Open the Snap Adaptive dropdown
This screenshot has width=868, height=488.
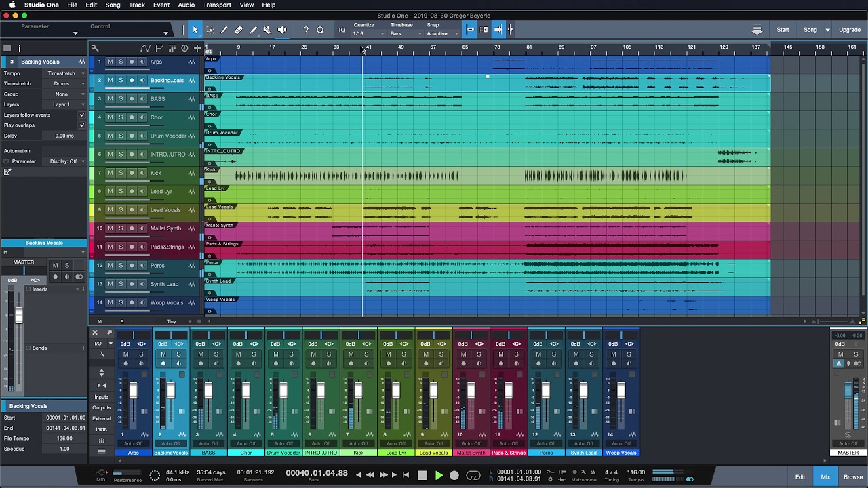click(x=442, y=33)
